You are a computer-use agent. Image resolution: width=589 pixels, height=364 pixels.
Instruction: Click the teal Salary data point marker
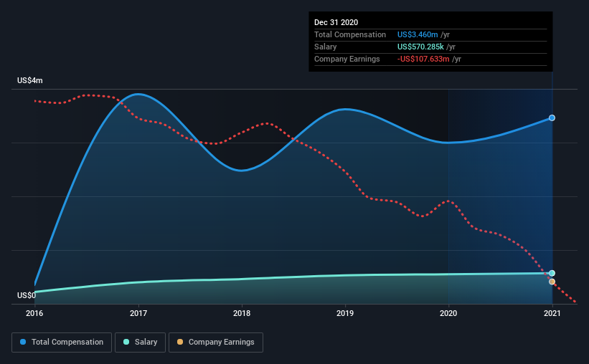click(552, 273)
